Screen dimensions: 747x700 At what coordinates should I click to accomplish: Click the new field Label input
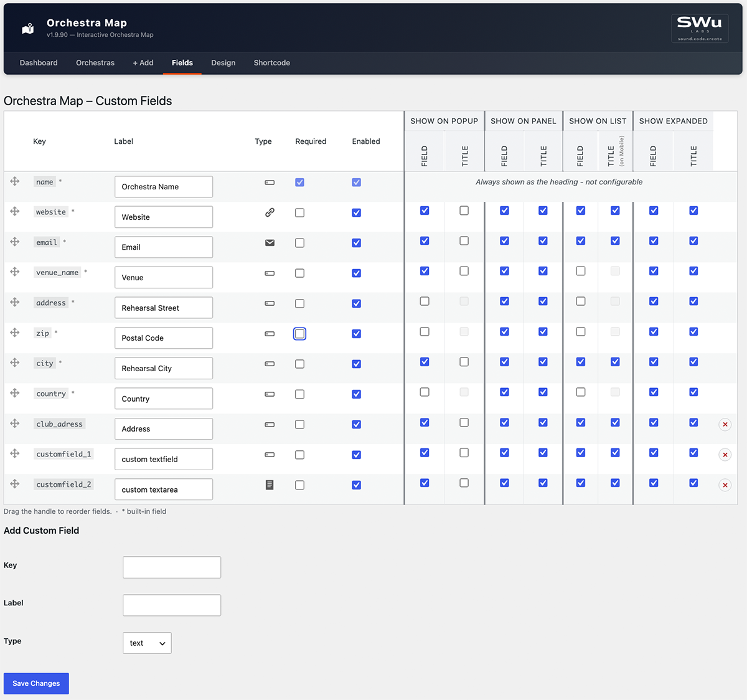172,605
